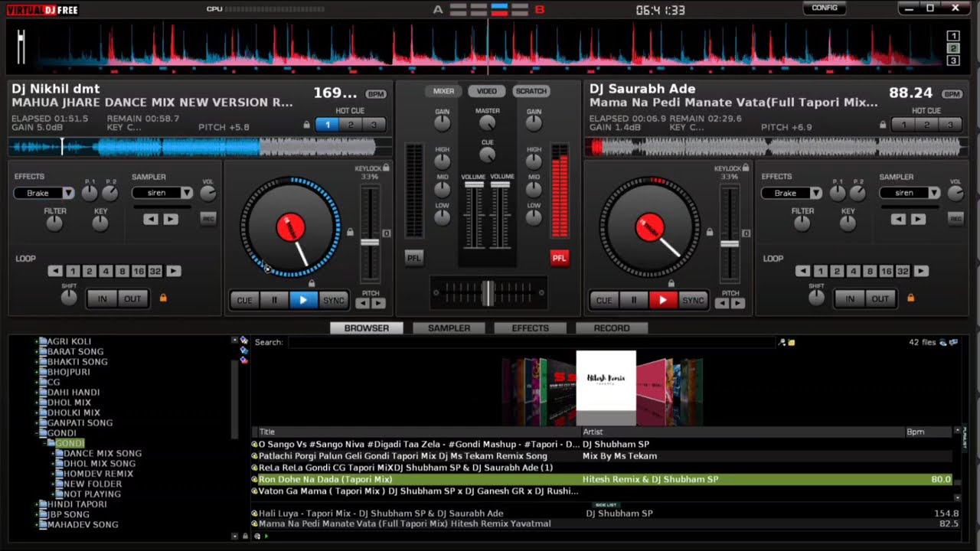Open the EFFECTS tab
Image resolution: width=980 pixels, height=551 pixels.
pyautogui.click(x=531, y=328)
